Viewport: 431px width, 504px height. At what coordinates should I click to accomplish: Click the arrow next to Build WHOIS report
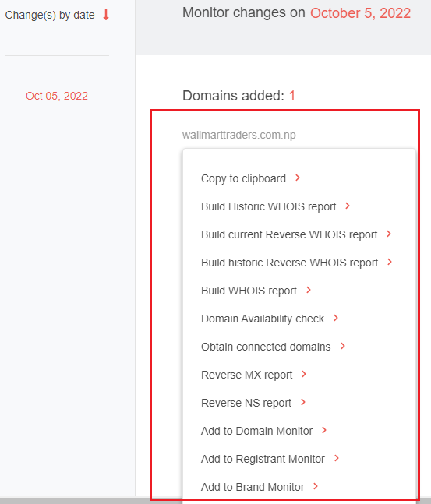(x=309, y=290)
